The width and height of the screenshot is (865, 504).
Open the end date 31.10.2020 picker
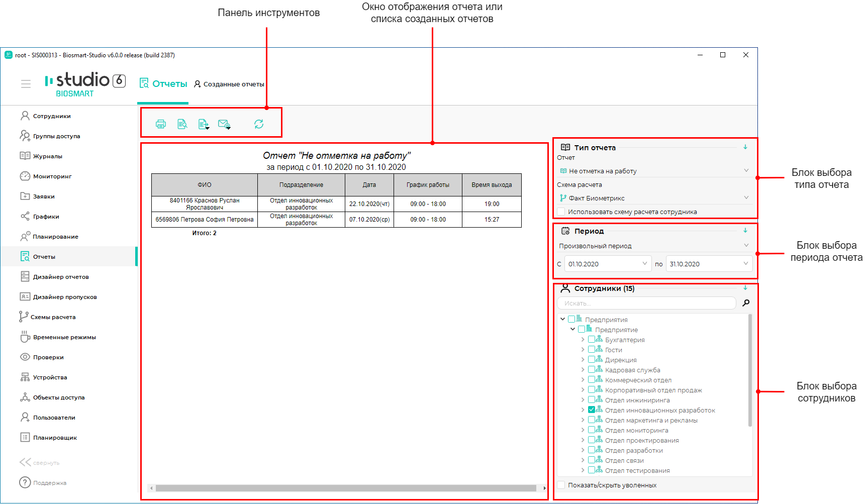click(x=709, y=264)
